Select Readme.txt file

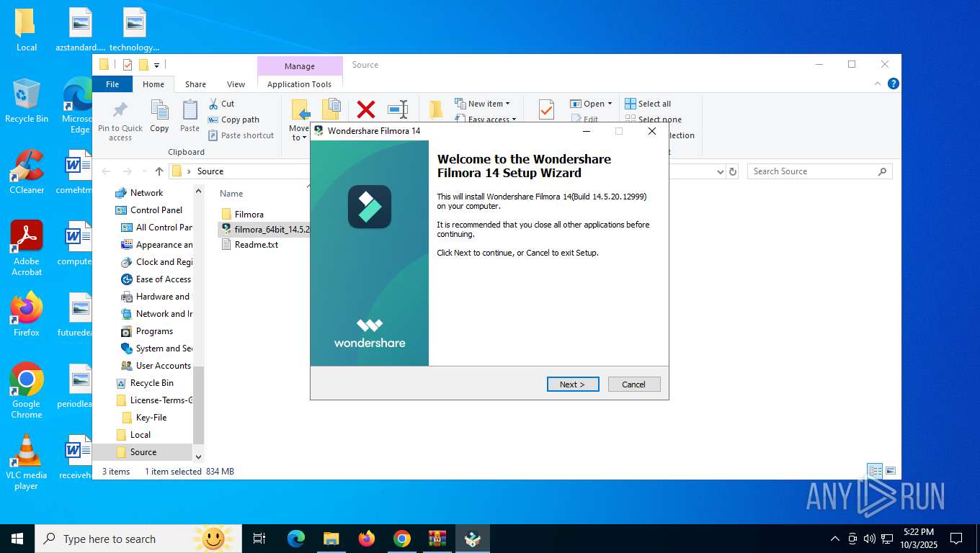(257, 244)
